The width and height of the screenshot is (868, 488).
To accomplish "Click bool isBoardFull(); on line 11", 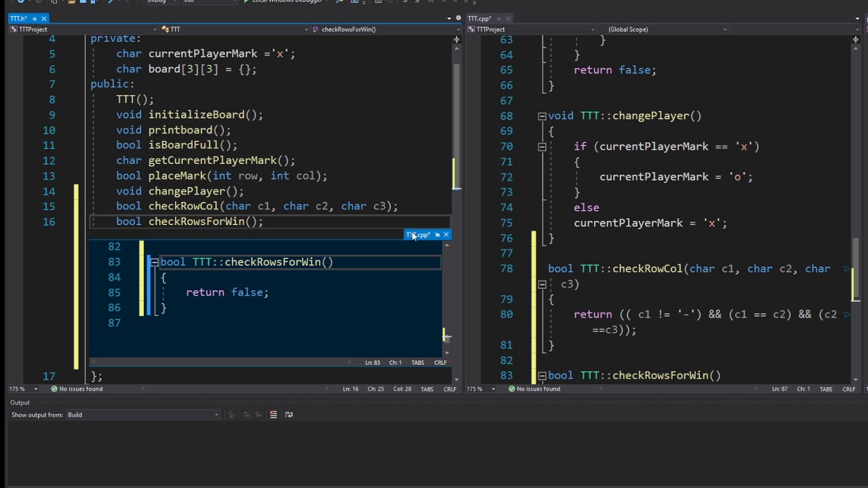I will click(176, 145).
